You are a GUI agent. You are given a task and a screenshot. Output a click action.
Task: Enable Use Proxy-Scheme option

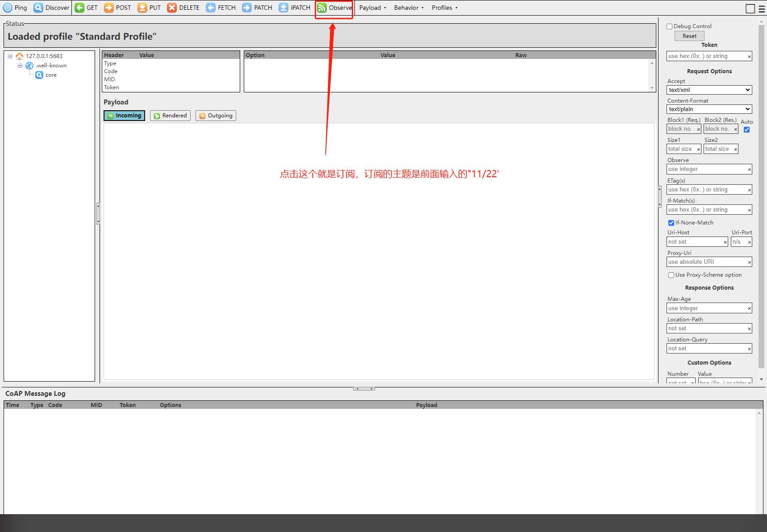tap(671, 275)
